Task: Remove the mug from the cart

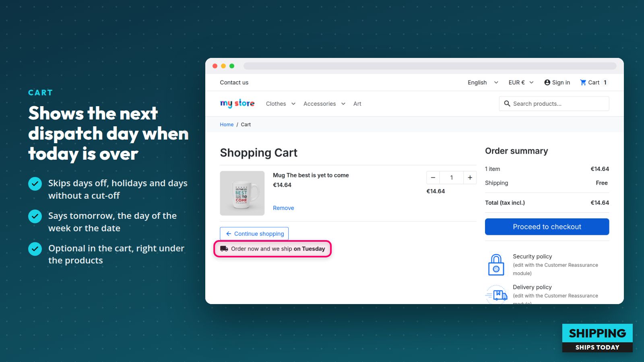Action: coord(283,208)
